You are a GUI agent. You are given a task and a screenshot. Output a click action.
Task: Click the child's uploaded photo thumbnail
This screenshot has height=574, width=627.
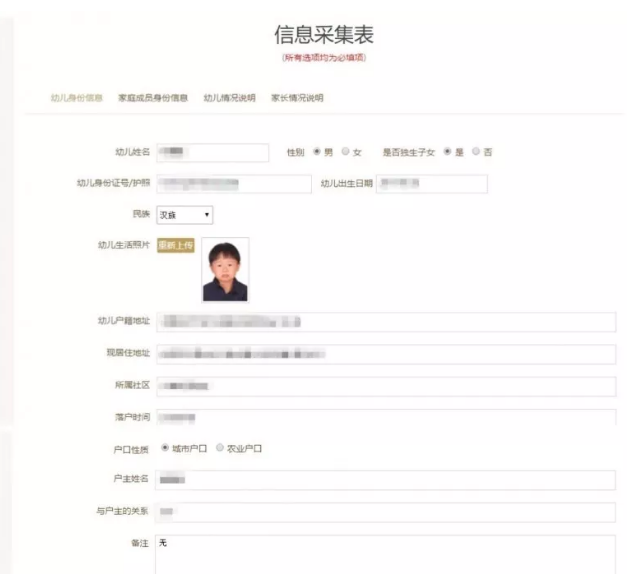[x=225, y=270]
